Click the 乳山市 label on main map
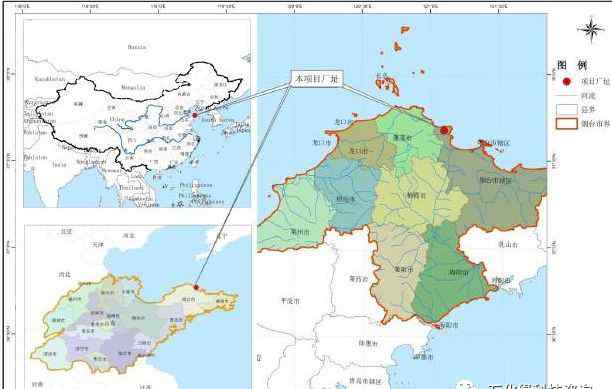Image resolution: width=612 pixels, height=389 pixels. pos(508,245)
